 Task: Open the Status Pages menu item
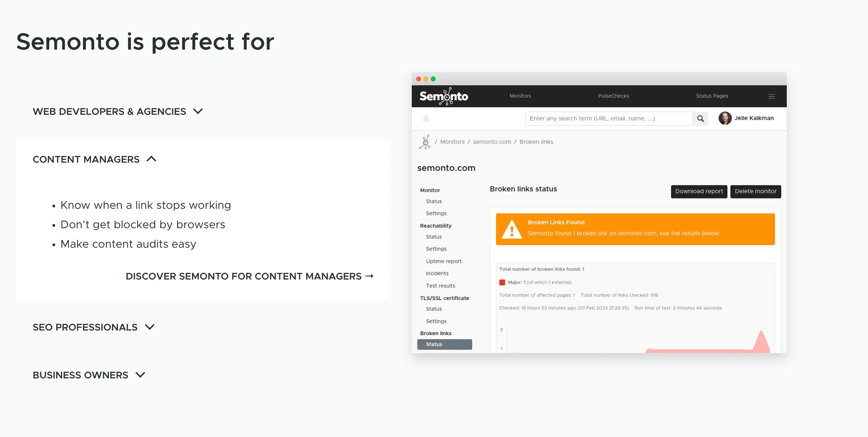coord(712,96)
